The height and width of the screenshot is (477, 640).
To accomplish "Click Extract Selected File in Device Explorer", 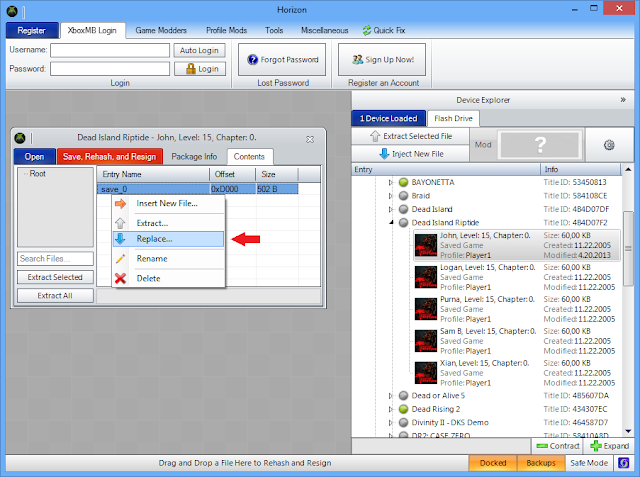I will 411,135.
